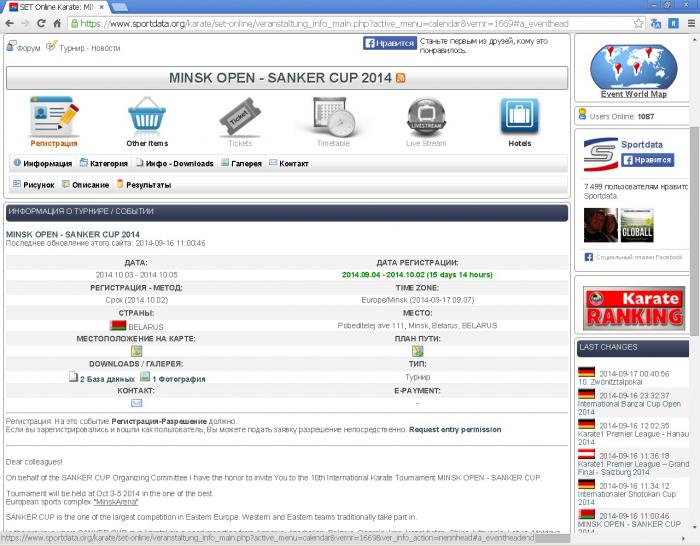Click the Форум icon link
The width and height of the screenshot is (700, 546).
(x=24, y=47)
